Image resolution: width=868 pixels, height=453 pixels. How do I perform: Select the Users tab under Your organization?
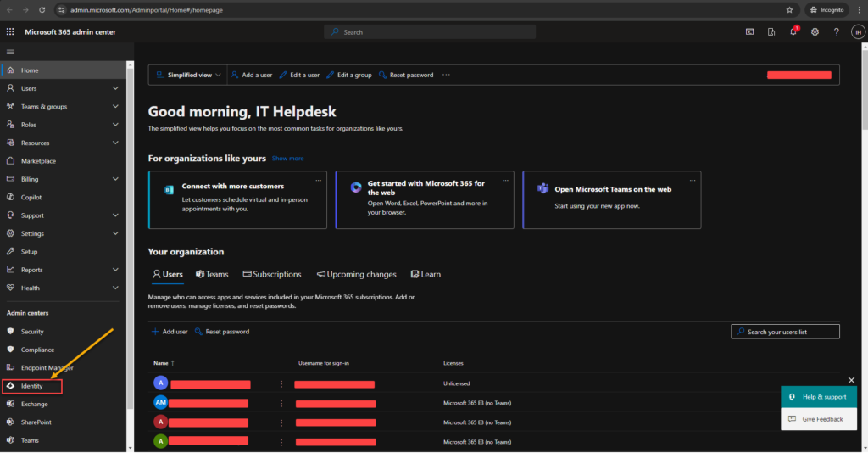point(168,274)
